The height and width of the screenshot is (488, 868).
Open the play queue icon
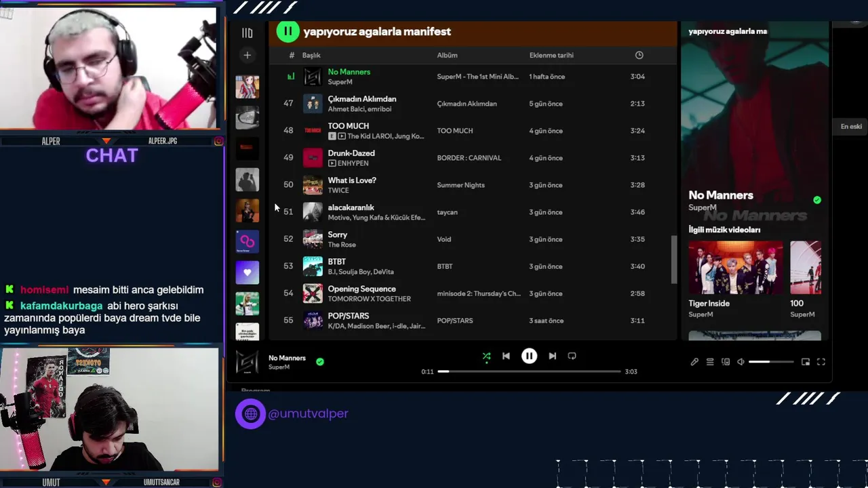tap(710, 362)
